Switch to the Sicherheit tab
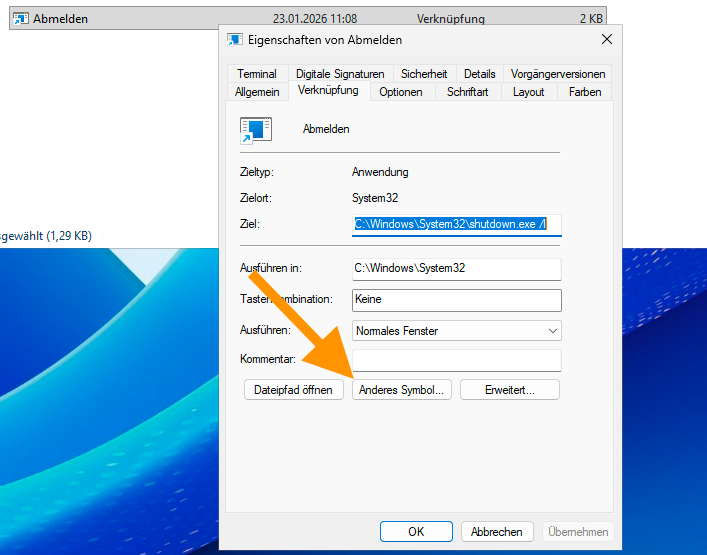The image size is (707, 555). pos(424,74)
